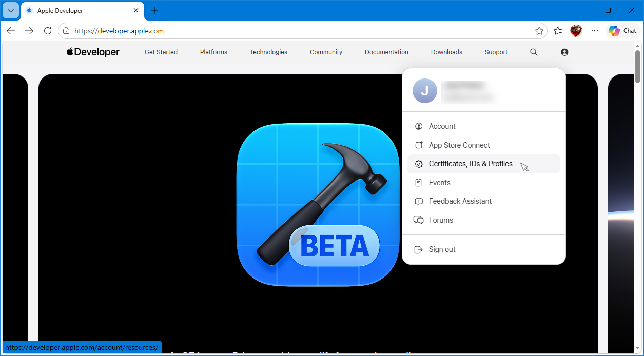This screenshot has width=644, height=356.
Task: Click the Feedback Assistant icon
Action: 419,201
